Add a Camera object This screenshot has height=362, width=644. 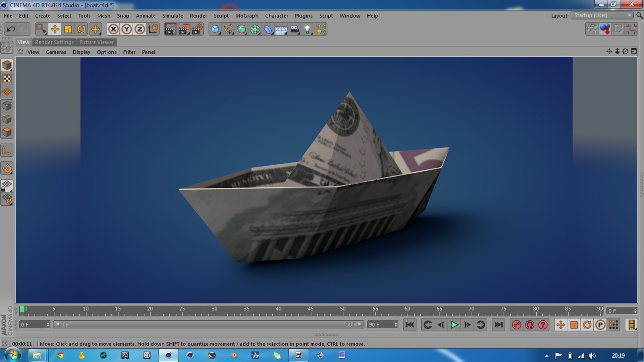[295, 29]
